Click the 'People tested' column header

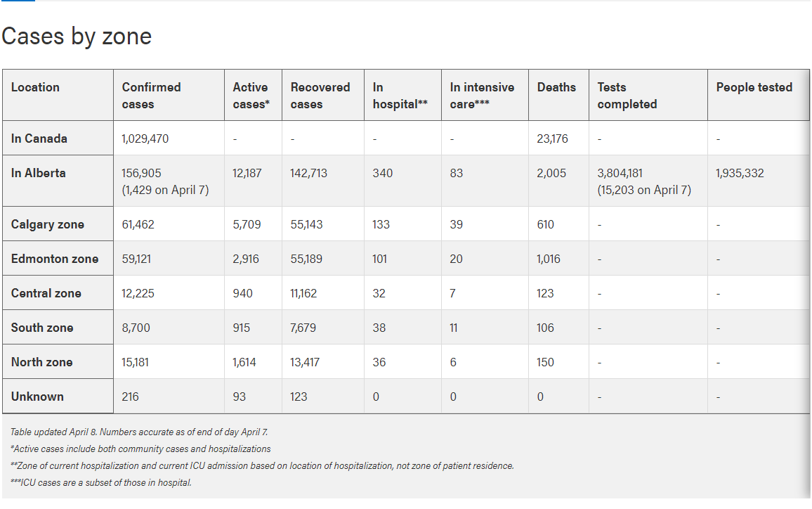754,87
